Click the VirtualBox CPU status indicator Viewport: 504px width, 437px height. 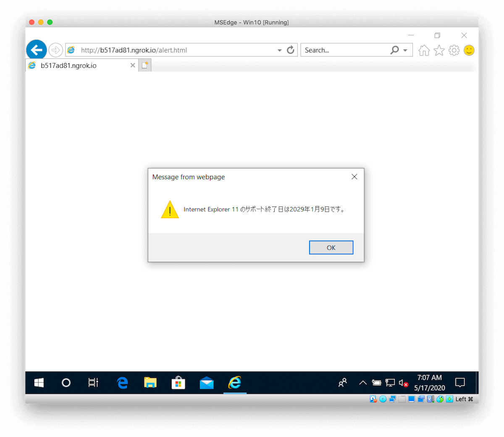(430, 399)
